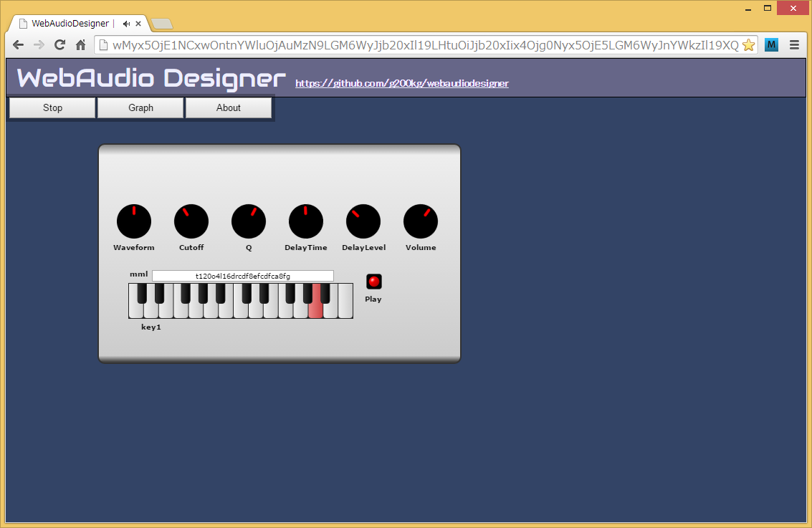The width and height of the screenshot is (812, 528).
Task: Click the blue M extension icon
Action: (771, 44)
